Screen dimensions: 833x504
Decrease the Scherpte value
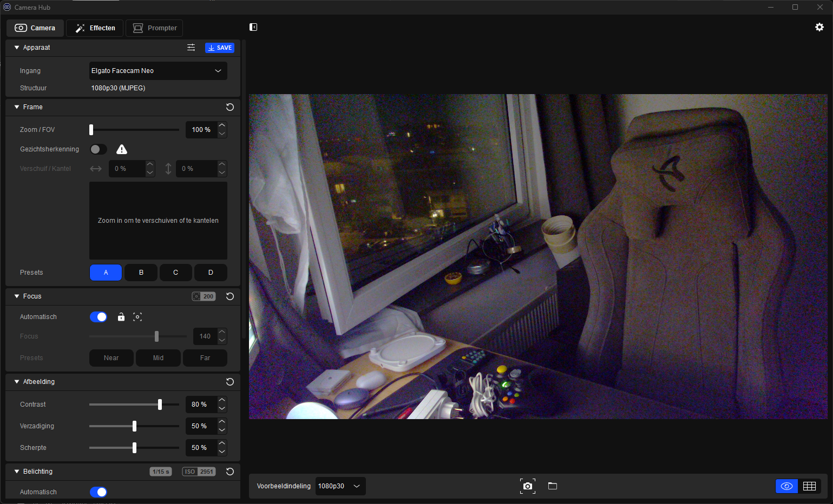222,452
